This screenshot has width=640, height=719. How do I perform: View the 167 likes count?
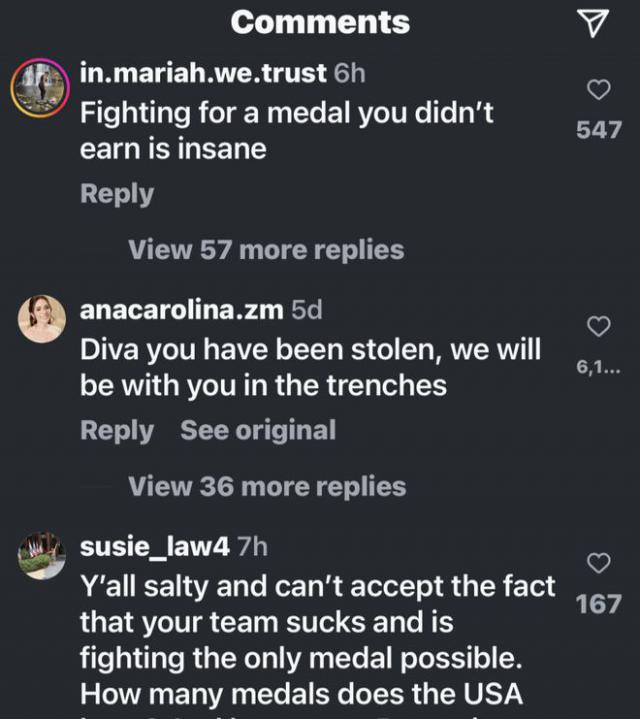[598, 604]
